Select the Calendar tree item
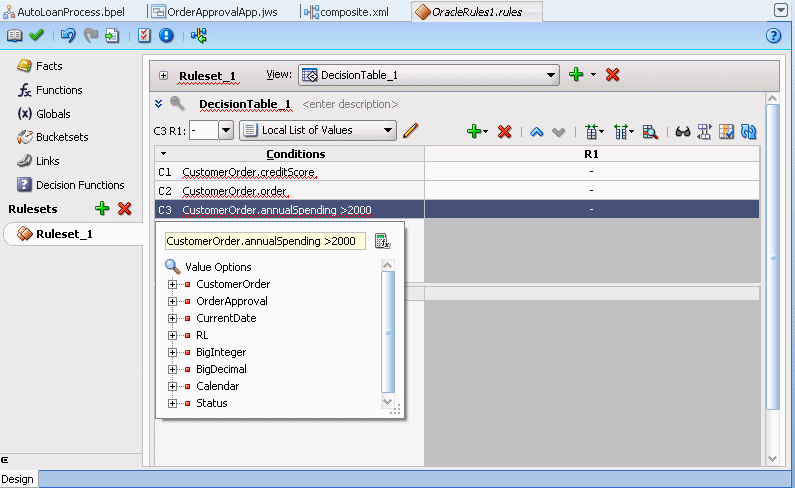This screenshot has width=795, height=488. (218, 386)
